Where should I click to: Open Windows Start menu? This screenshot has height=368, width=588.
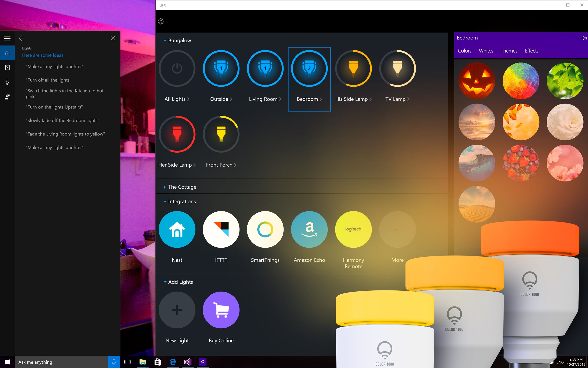click(7, 362)
